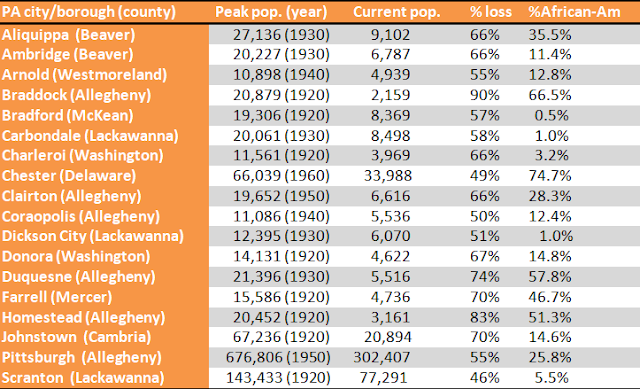Select the 'PA city/borough (county)' header cell
The height and width of the screenshot is (389, 640).
pyautogui.click(x=89, y=12)
